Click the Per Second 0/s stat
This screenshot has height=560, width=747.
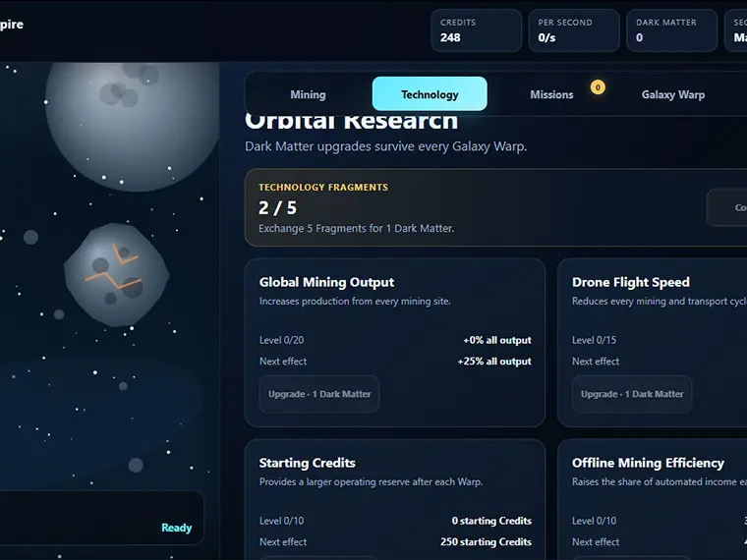point(574,30)
